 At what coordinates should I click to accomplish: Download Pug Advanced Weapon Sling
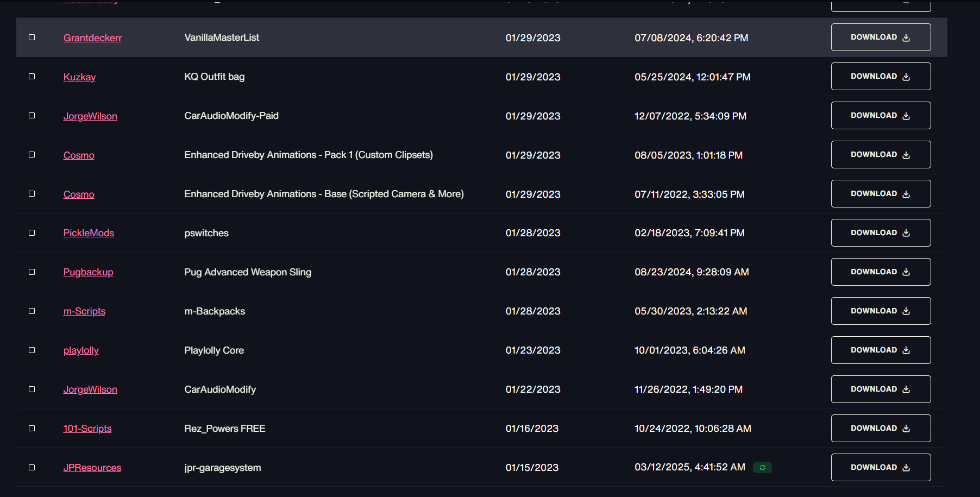(x=881, y=272)
